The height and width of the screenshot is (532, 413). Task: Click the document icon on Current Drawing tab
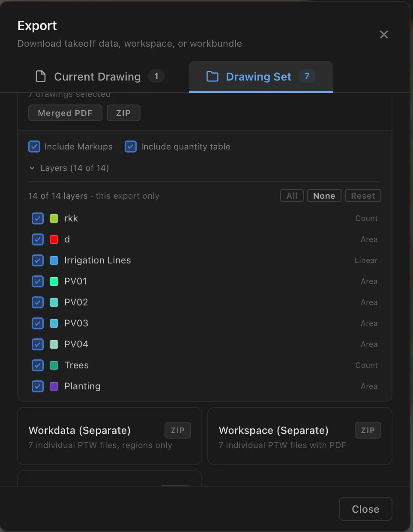[41, 77]
